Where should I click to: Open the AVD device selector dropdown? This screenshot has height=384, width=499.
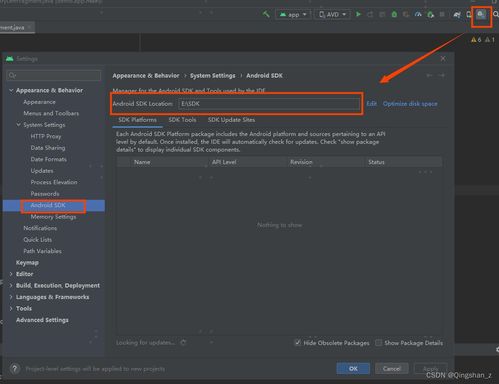(x=332, y=15)
